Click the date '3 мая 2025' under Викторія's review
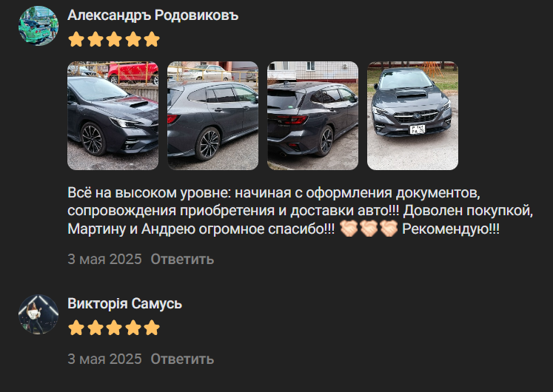553x392 pixels. coord(104,359)
